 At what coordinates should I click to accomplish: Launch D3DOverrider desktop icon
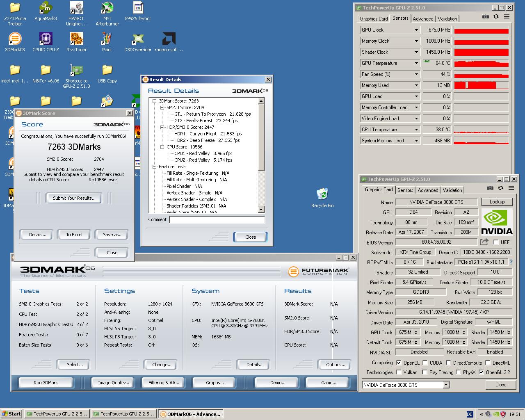click(x=138, y=42)
